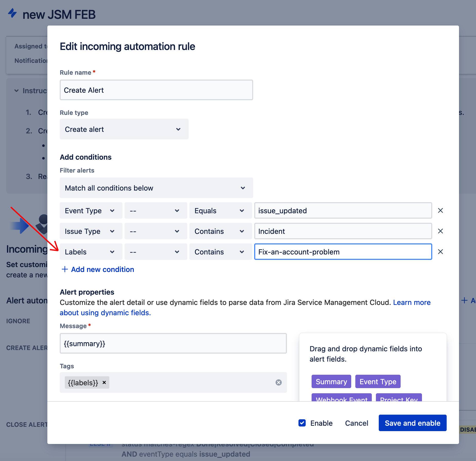Remove the issue_updated condition row

pos(440,211)
